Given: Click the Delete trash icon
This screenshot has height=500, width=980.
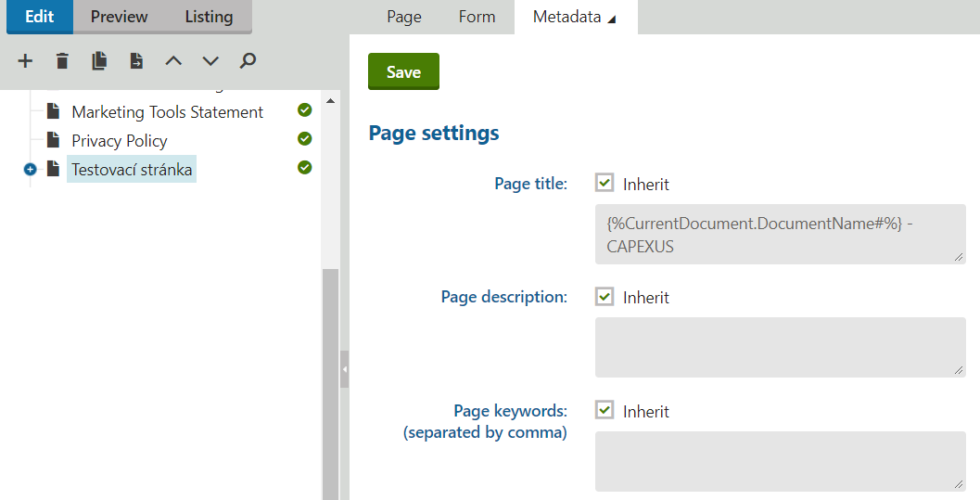Looking at the screenshot, I should (x=62, y=61).
